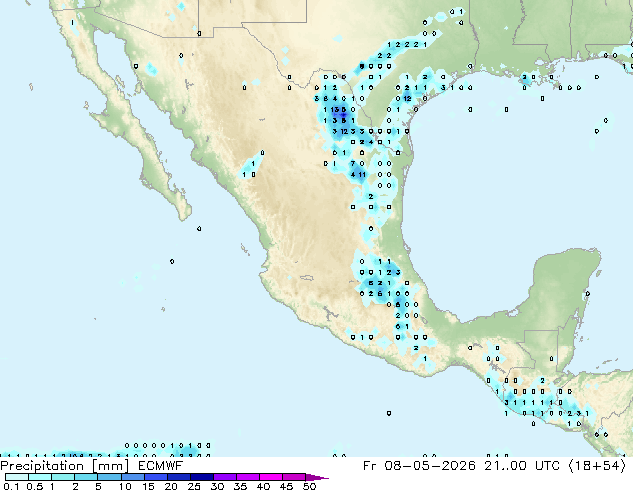Image resolution: width=634 pixels, height=490 pixels.
Task: Click the "[mm]" unit label
Action: coord(111,466)
